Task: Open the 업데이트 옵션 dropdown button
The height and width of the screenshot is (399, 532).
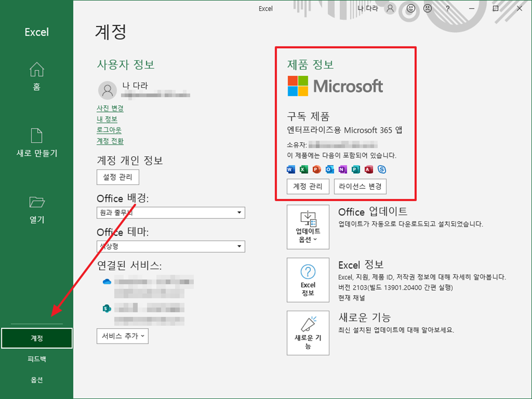Action: click(308, 227)
